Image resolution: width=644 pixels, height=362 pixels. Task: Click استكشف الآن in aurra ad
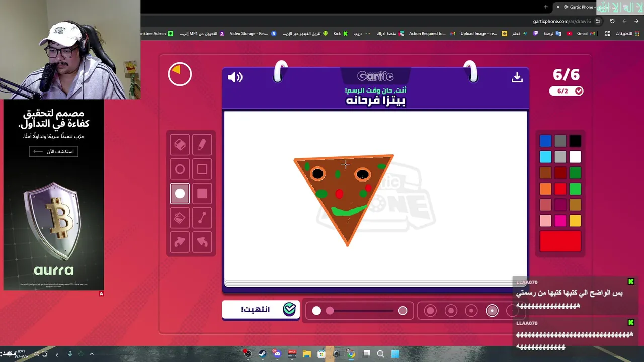click(53, 151)
